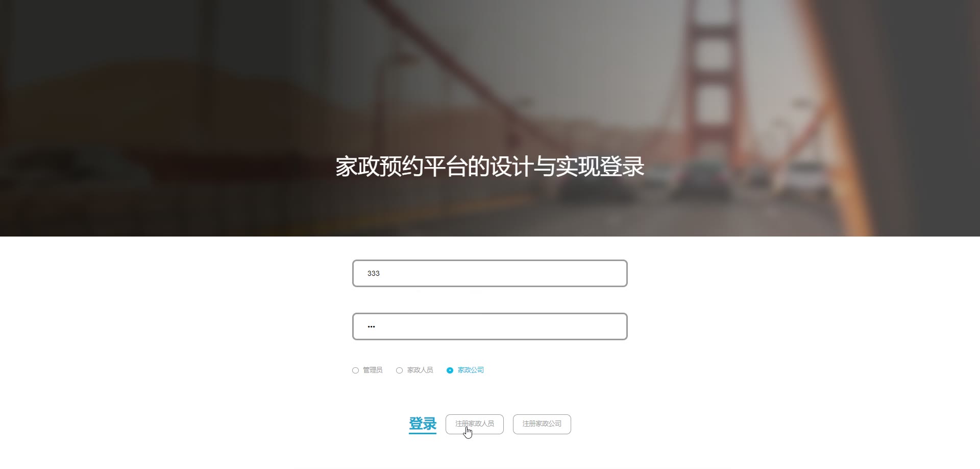
Task: Focus the masked password input field
Action: [489, 326]
